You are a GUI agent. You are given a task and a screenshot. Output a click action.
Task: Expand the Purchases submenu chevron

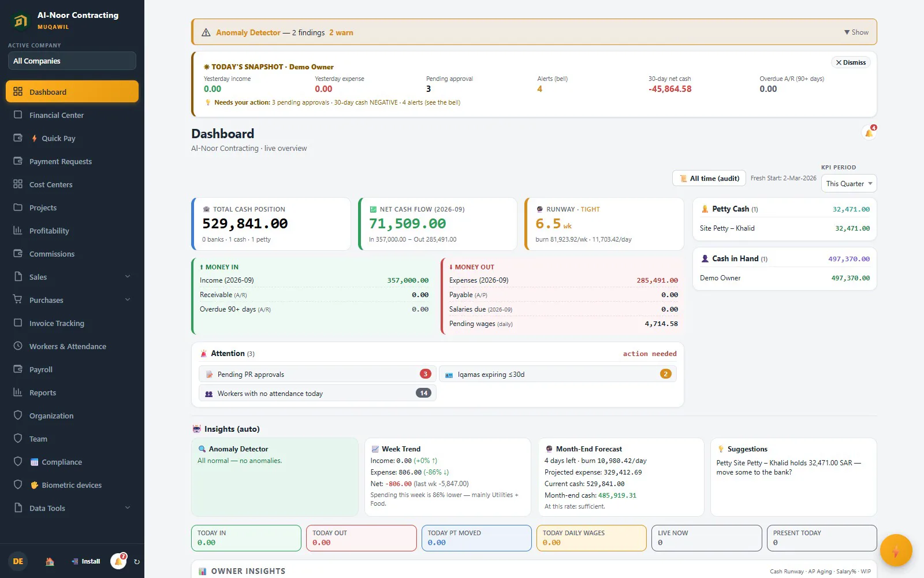(x=128, y=299)
